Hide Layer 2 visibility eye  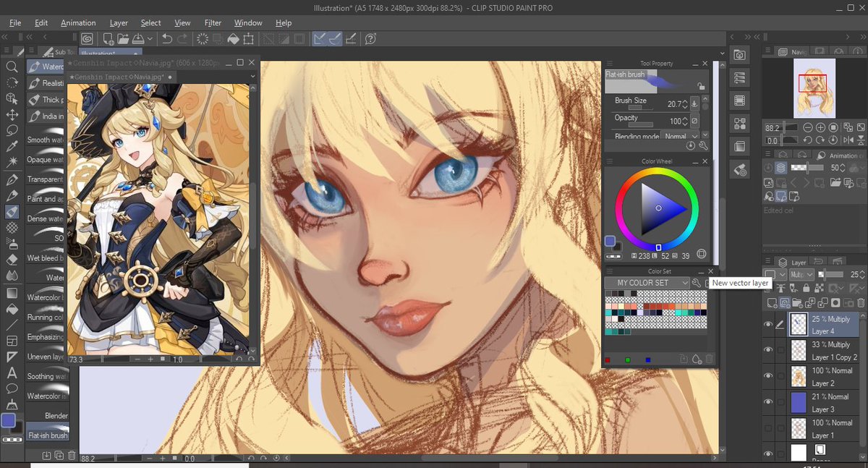click(x=768, y=376)
